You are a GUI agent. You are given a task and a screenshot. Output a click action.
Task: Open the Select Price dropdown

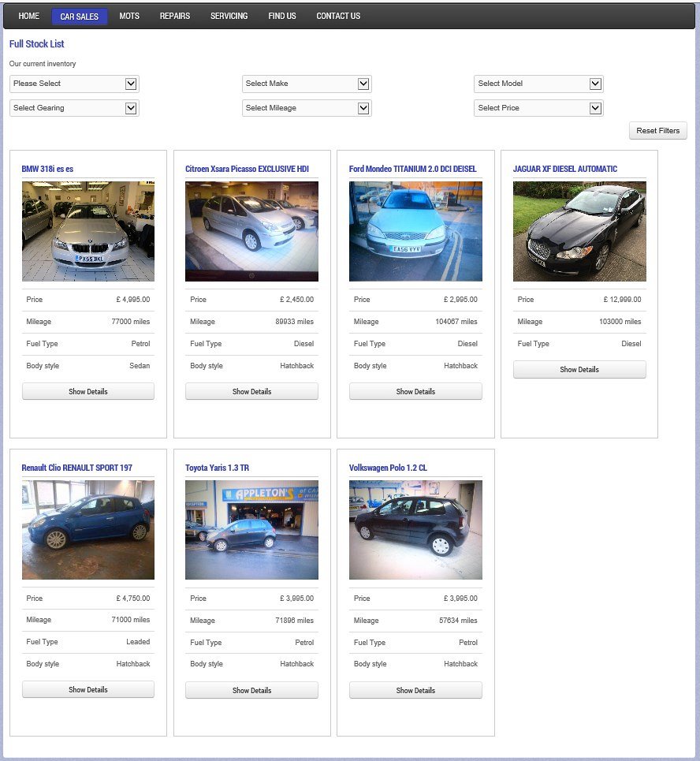[x=538, y=108]
